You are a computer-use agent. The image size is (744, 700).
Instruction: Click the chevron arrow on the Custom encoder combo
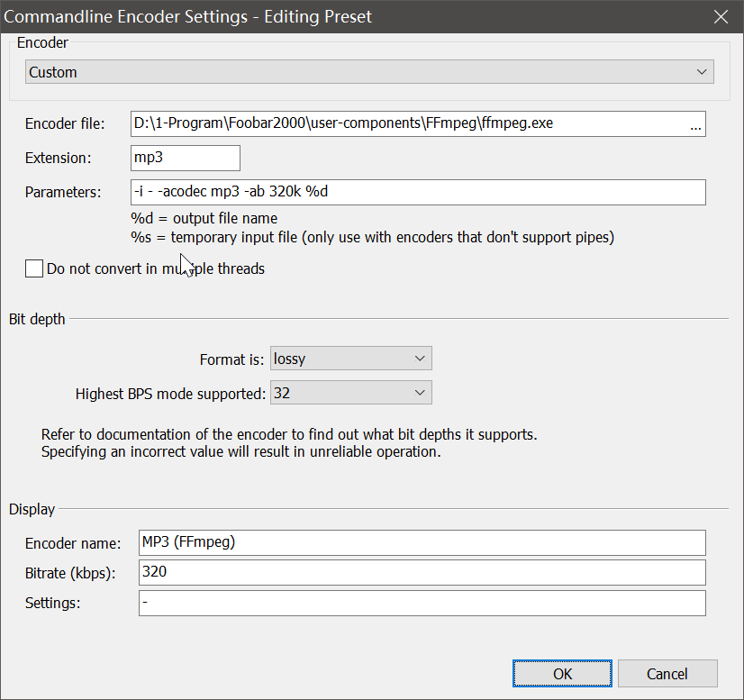[x=702, y=72]
